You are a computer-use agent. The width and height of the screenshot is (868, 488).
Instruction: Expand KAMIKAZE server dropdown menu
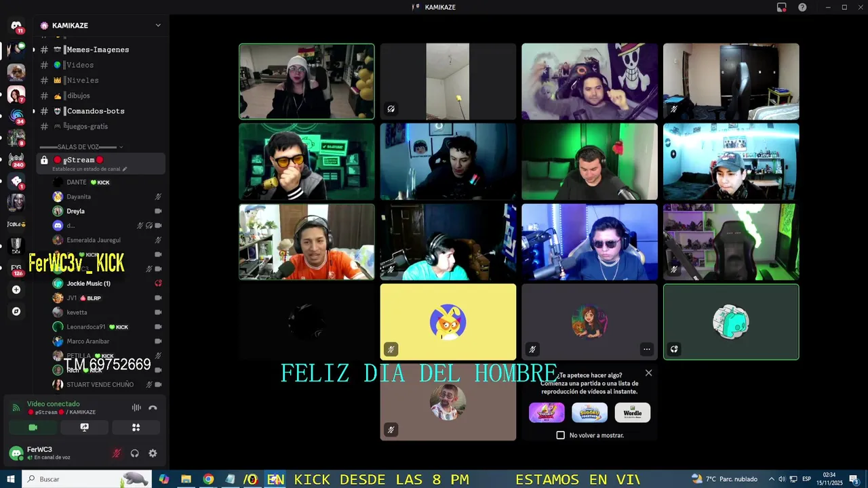pos(158,26)
